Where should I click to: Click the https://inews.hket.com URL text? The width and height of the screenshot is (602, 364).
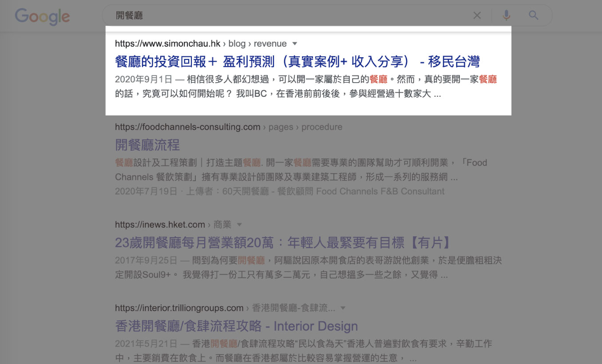pyautogui.click(x=160, y=225)
